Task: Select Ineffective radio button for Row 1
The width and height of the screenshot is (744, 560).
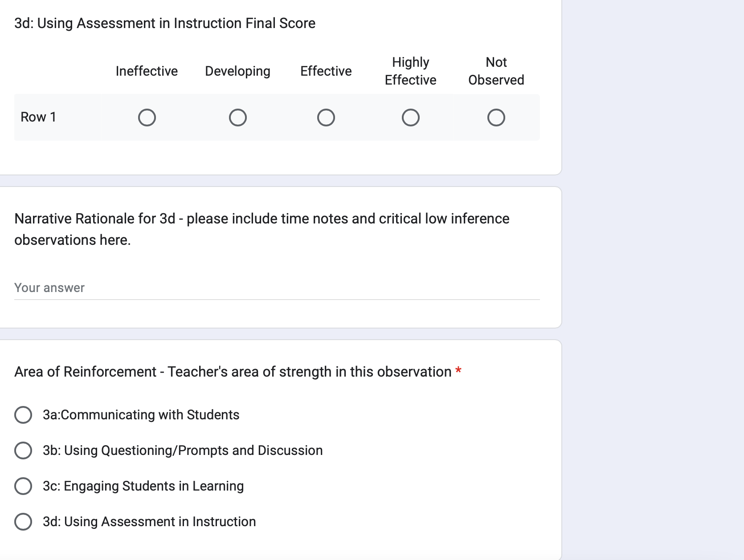Action: [147, 118]
